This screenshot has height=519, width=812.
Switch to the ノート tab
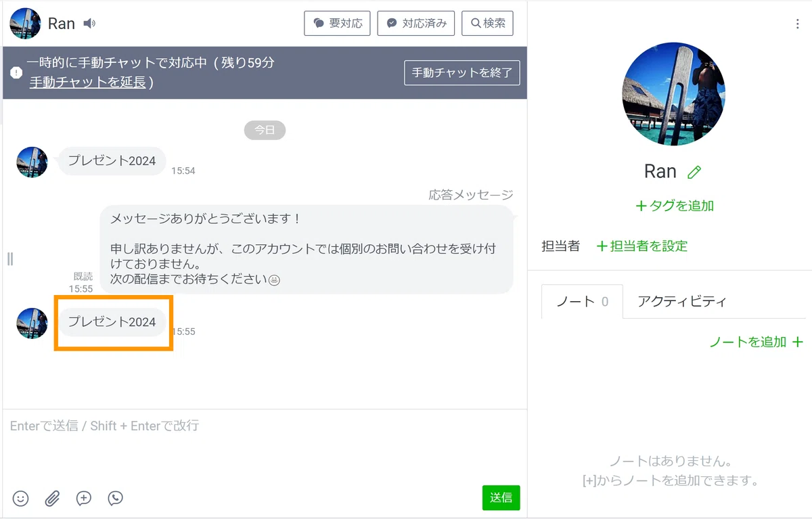582,302
